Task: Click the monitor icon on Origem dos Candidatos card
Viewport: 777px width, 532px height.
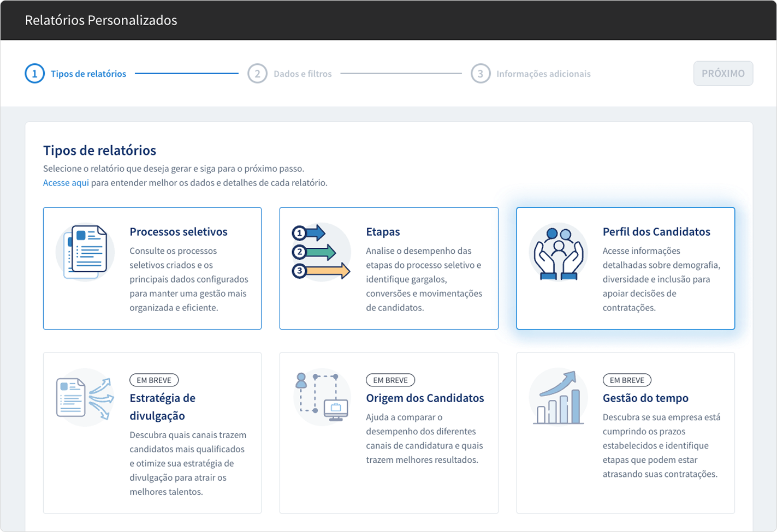Action: click(336, 408)
